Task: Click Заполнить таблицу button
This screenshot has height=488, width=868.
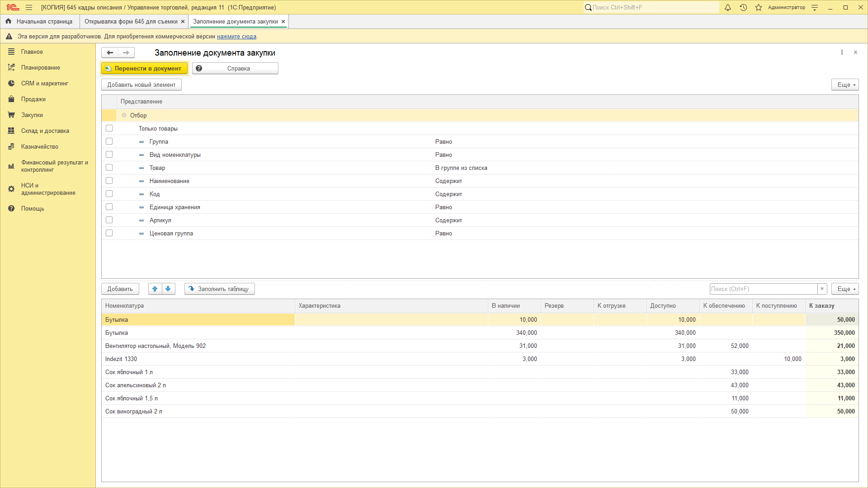Action: (x=220, y=289)
